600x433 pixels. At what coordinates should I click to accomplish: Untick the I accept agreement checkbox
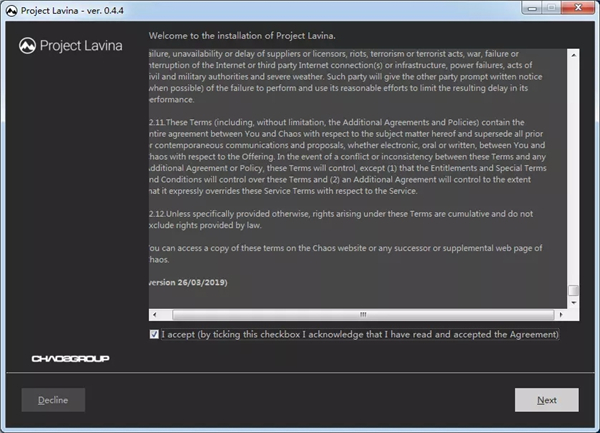pos(153,333)
